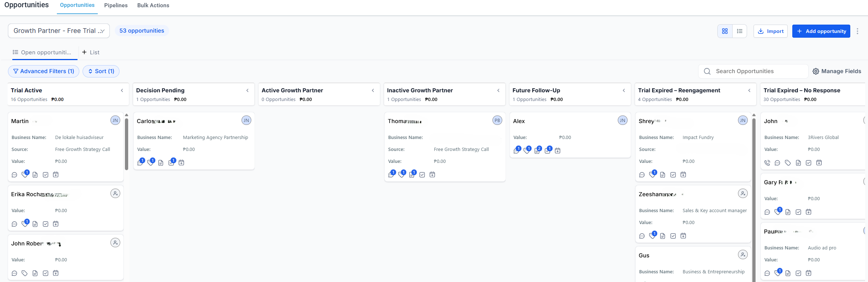Click 'Free Growth Strategy Call' on Thomas card
Screen dimensions: 868x282
(x=461, y=150)
